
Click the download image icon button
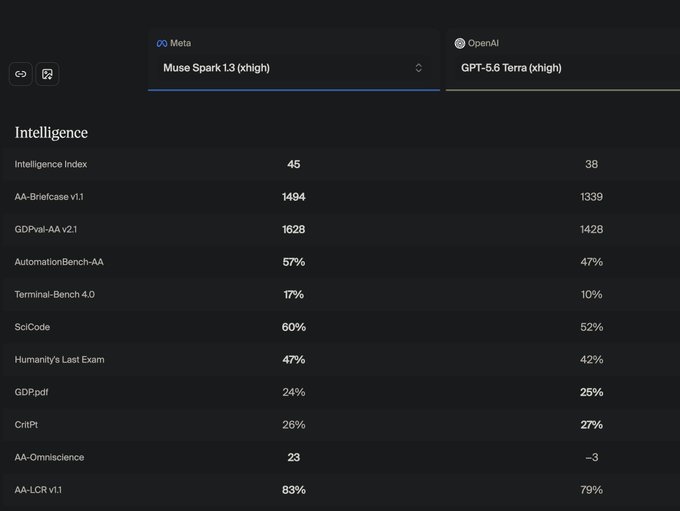pos(47,74)
